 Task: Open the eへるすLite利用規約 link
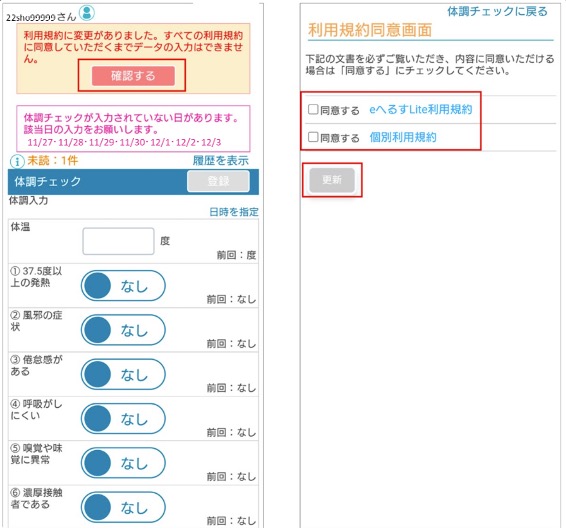[421, 109]
